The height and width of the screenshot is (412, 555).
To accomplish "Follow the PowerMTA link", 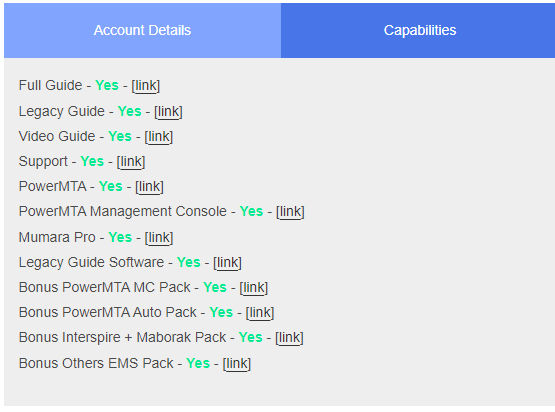I will click(149, 187).
